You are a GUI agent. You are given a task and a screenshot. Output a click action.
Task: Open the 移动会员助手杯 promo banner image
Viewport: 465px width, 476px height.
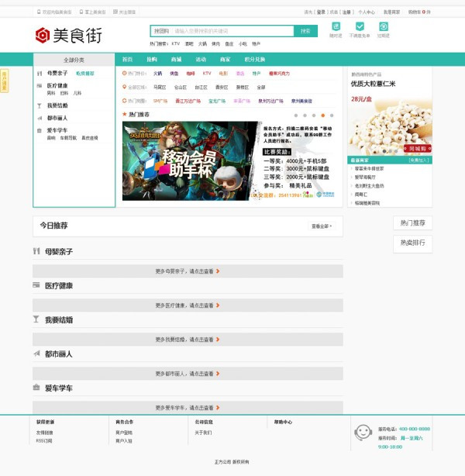click(229, 161)
